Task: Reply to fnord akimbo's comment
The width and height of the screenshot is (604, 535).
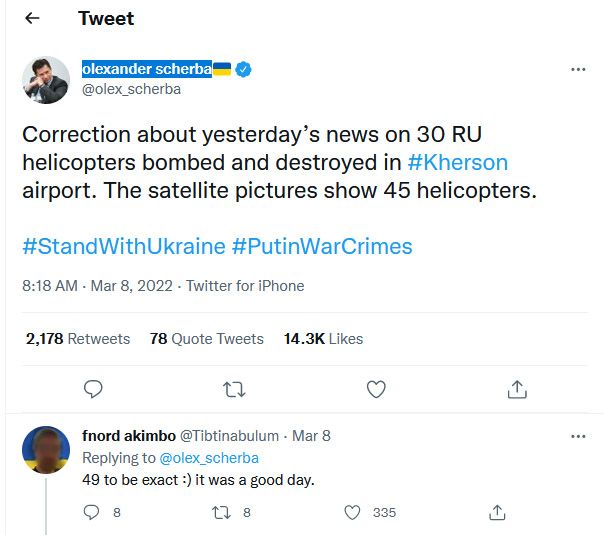Action: tap(92, 512)
